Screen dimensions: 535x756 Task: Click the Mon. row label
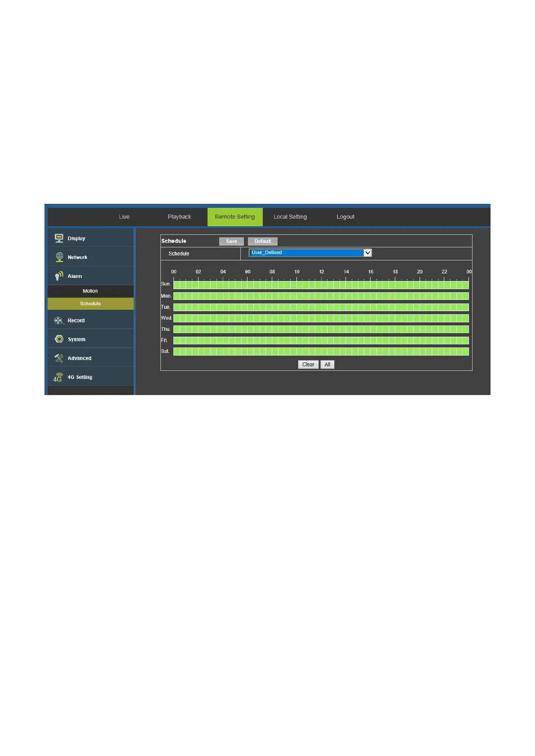[166, 296]
